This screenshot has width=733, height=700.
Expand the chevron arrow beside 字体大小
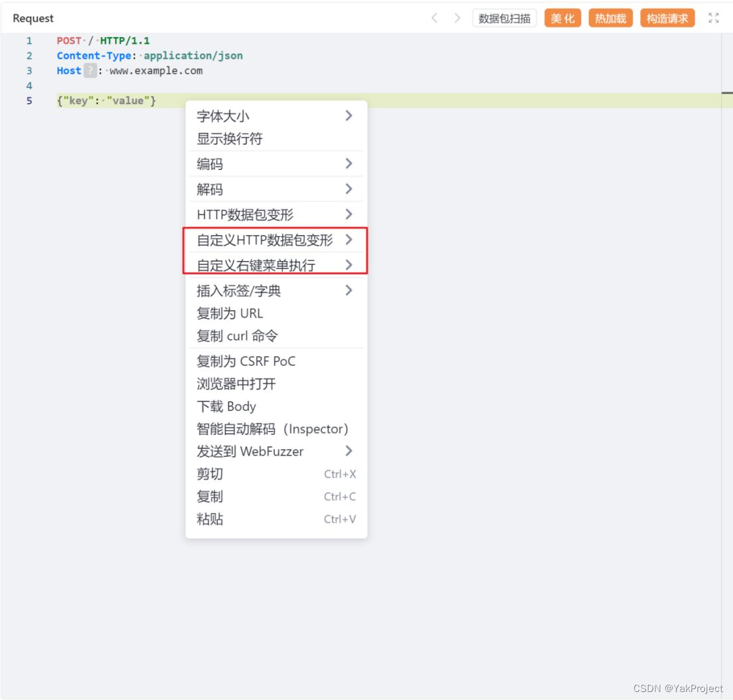pyautogui.click(x=349, y=116)
